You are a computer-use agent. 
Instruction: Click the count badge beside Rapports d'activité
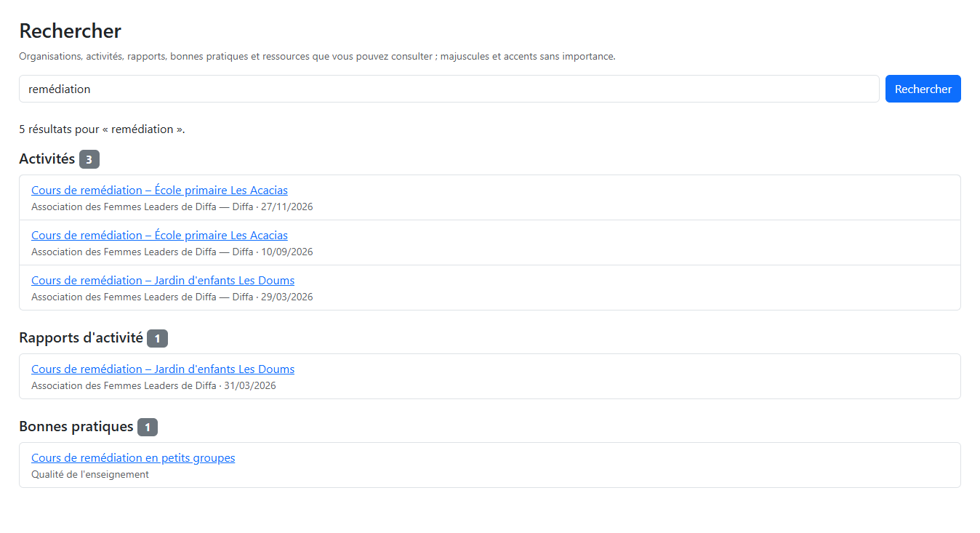pos(157,338)
